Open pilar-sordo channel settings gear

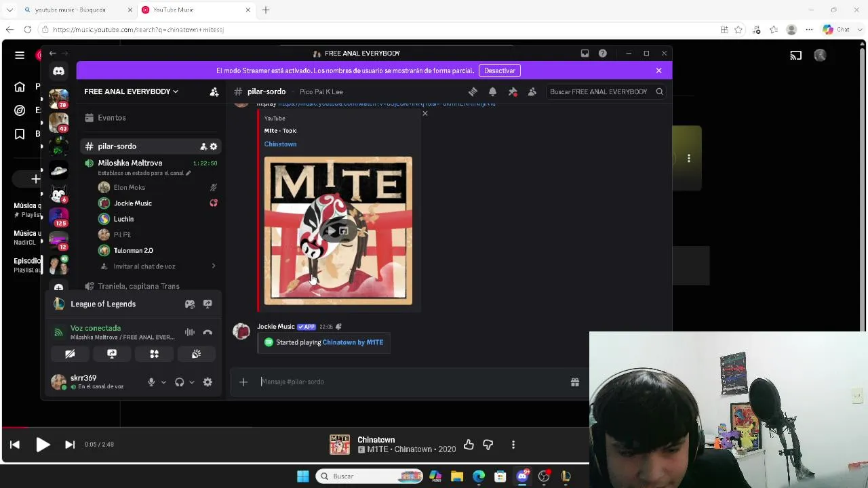click(214, 146)
